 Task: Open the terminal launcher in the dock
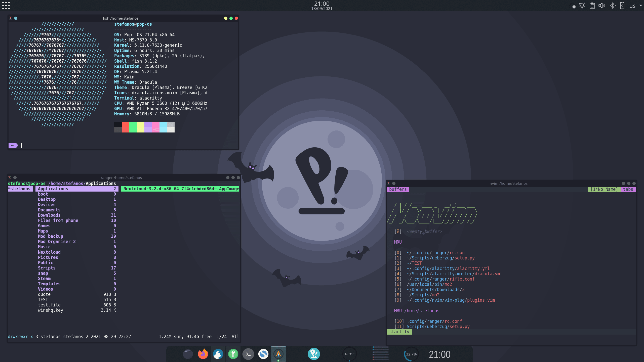click(x=248, y=354)
